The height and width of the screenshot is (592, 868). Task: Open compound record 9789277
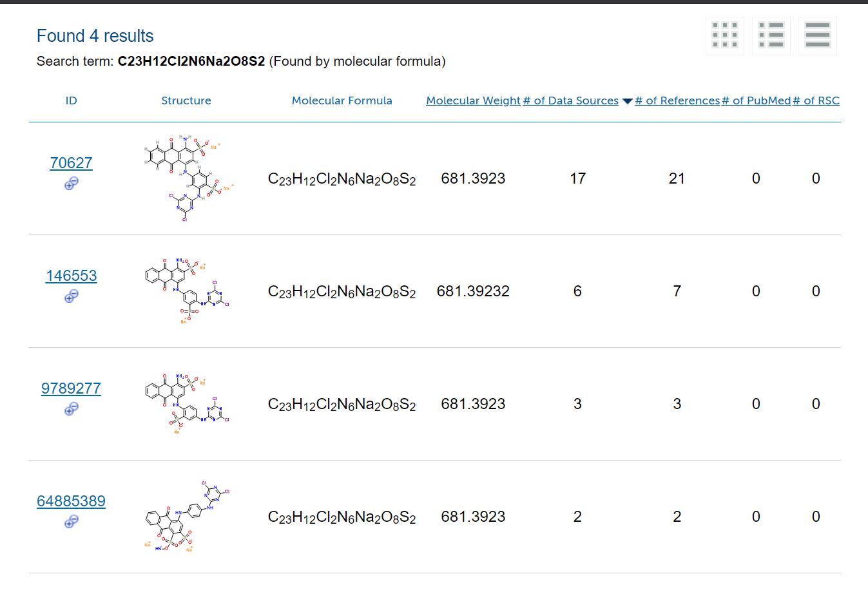coord(72,388)
